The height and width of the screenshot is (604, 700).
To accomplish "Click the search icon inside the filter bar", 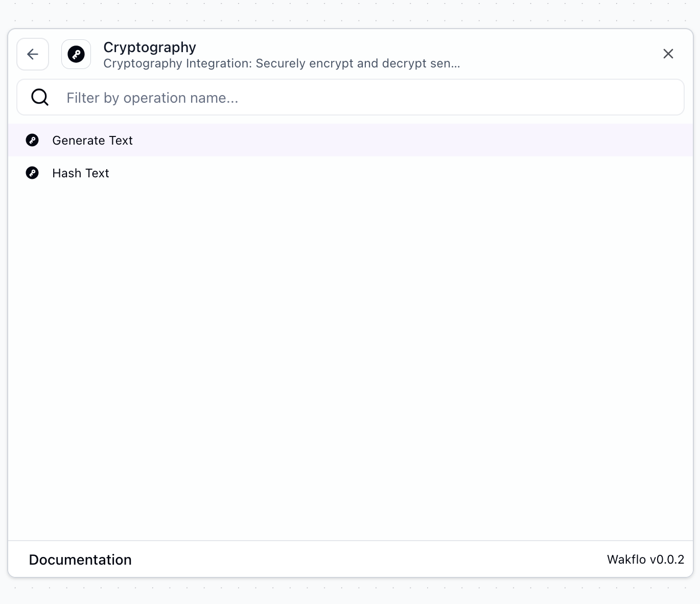I will (40, 97).
